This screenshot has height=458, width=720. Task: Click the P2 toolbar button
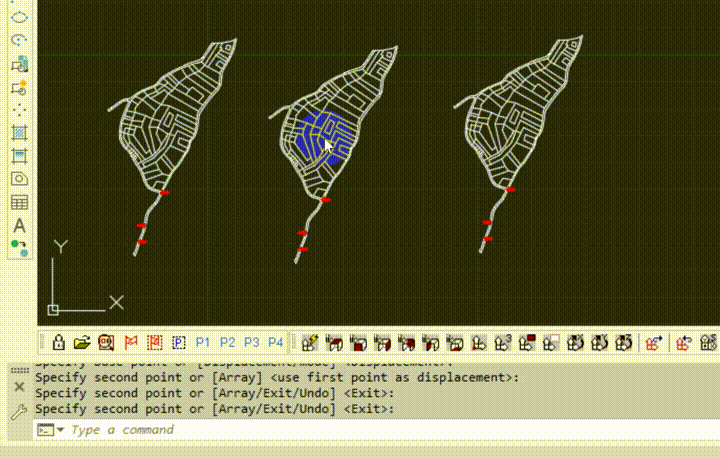[227, 342]
